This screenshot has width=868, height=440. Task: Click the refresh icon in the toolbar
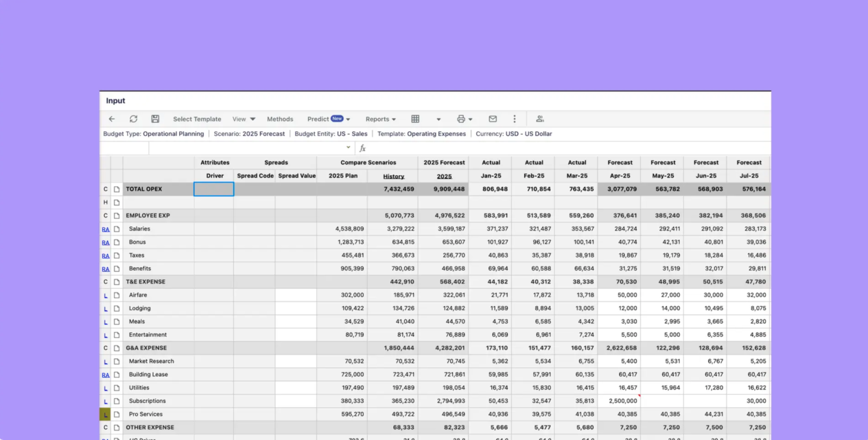[x=134, y=119]
